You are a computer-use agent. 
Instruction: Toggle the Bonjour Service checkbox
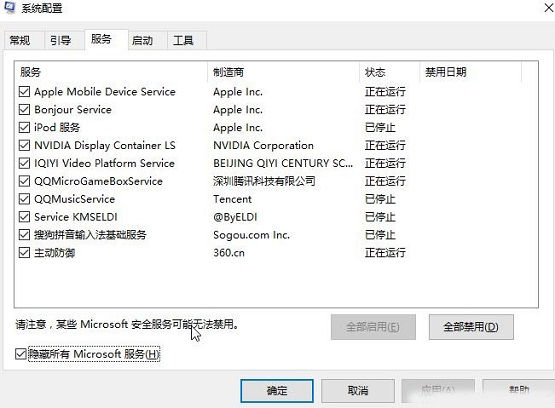(x=24, y=109)
